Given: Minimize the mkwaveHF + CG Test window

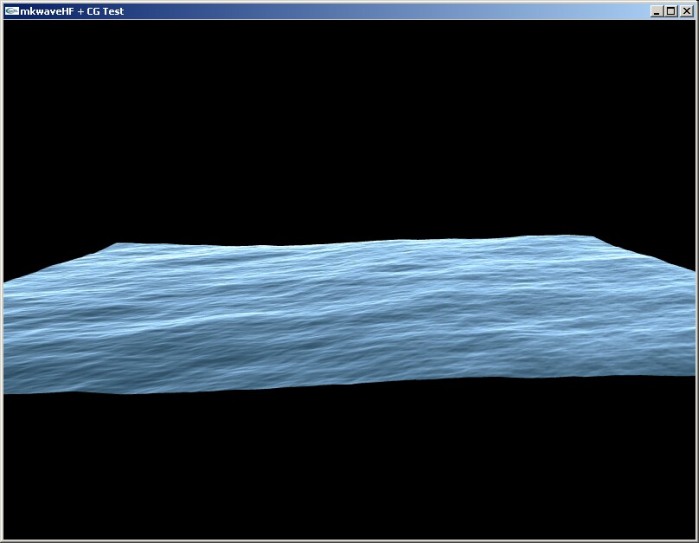Looking at the screenshot, I should pos(656,10).
